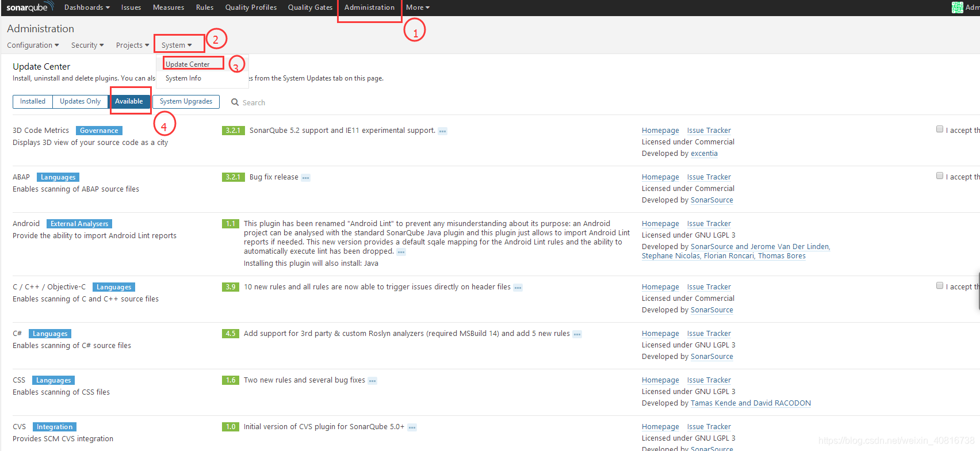Open the admin avatar icon
Viewport: 980px width, 451px height.
pyautogui.click(x=958, y=7)
